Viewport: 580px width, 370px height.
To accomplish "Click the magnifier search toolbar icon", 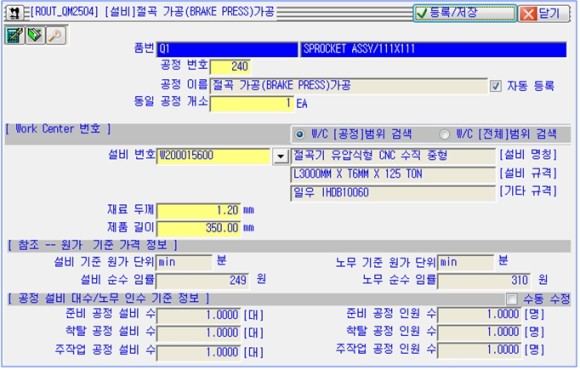I will [x=56, y=36].
